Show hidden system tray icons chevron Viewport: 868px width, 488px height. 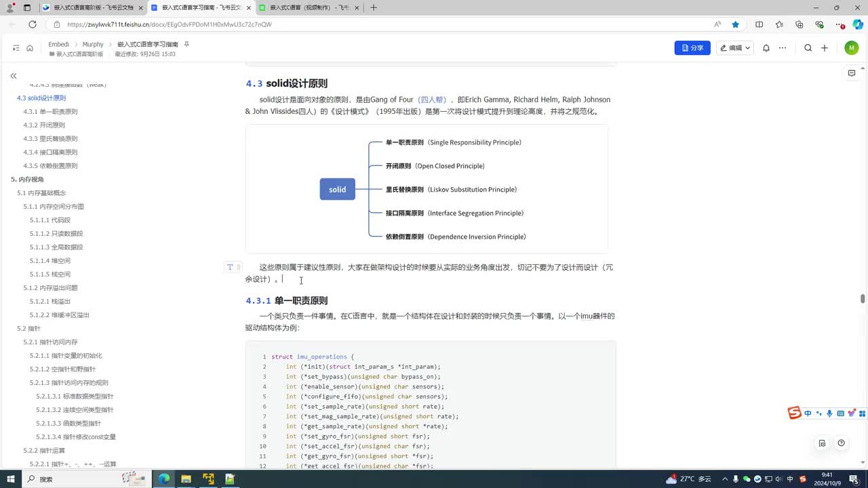(725, 479)
